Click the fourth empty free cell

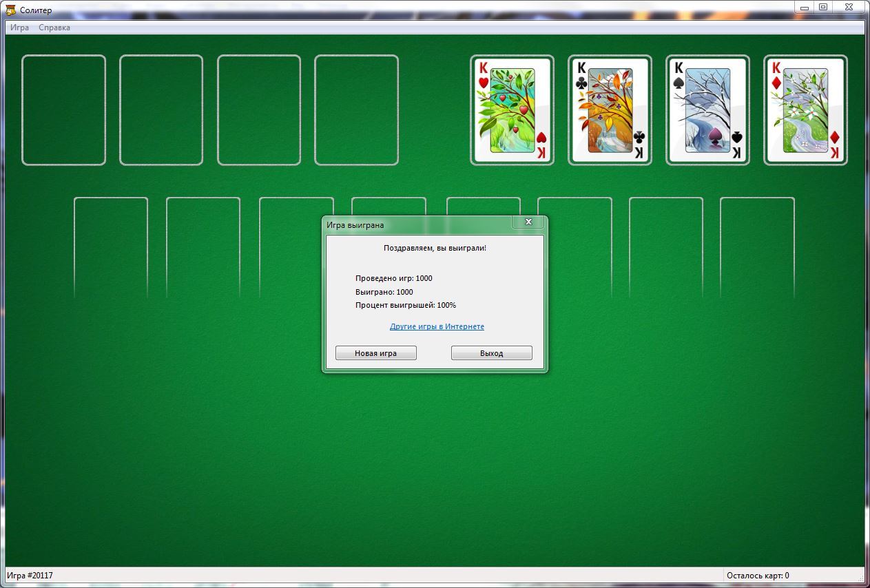[357, 110]
